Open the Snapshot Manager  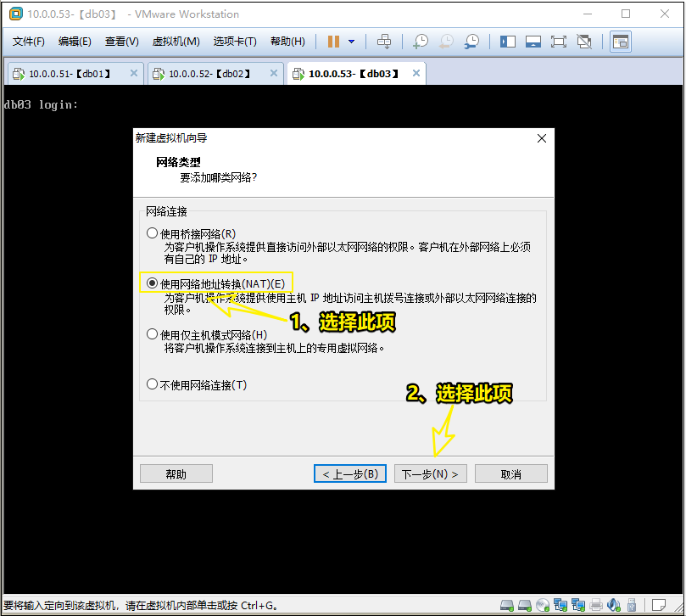click(x=471, y=41)
